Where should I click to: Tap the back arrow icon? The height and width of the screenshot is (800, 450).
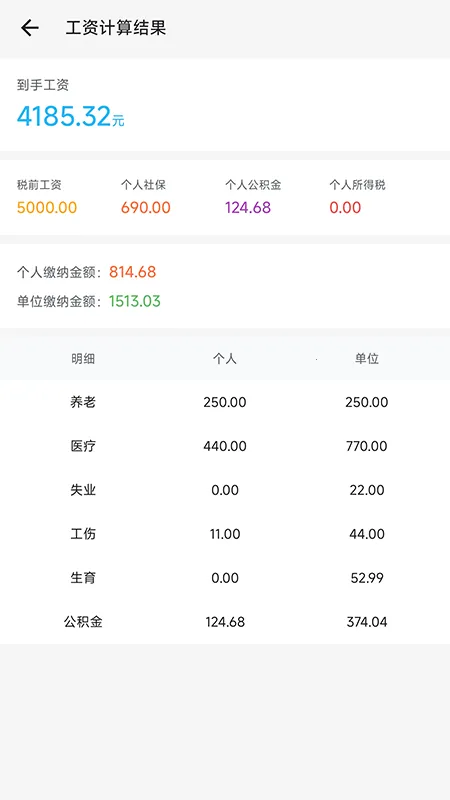coord(30,28)
